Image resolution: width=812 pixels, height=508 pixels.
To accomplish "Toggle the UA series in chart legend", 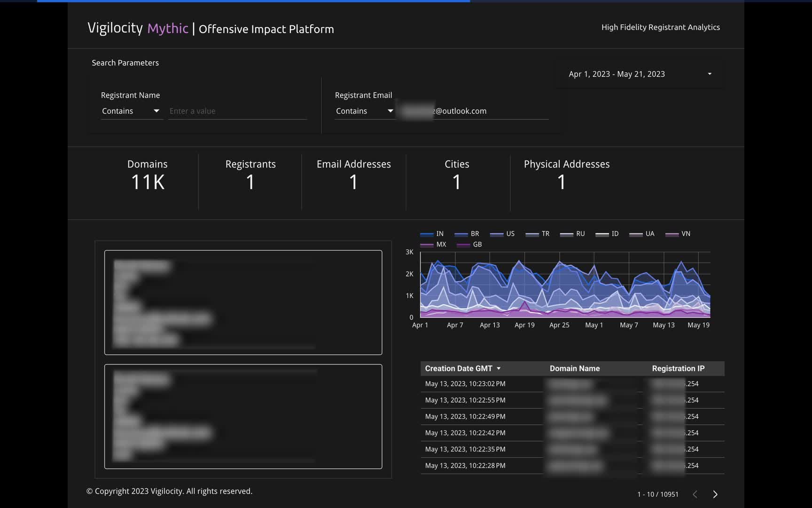I will click(x=642, y=234).
